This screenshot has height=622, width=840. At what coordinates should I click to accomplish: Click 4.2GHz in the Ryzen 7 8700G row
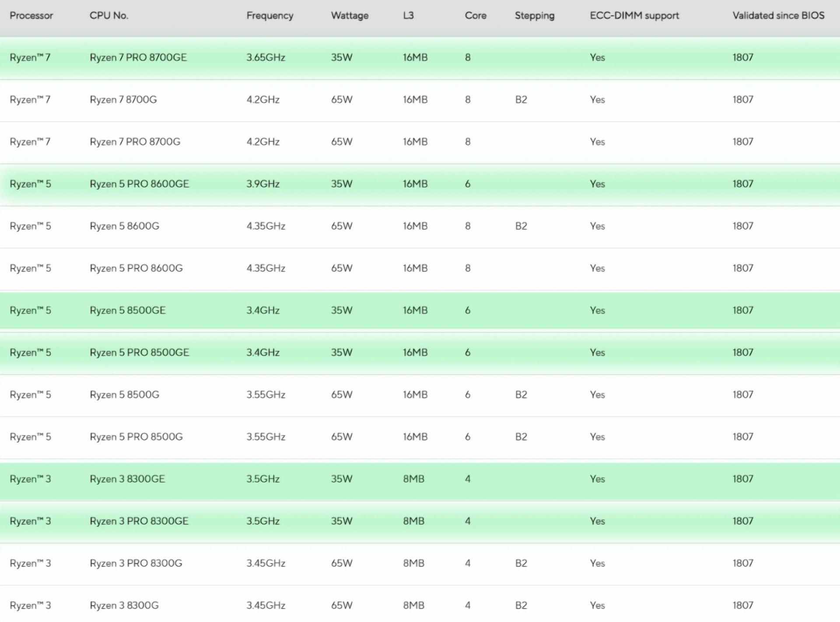point(263,100)
